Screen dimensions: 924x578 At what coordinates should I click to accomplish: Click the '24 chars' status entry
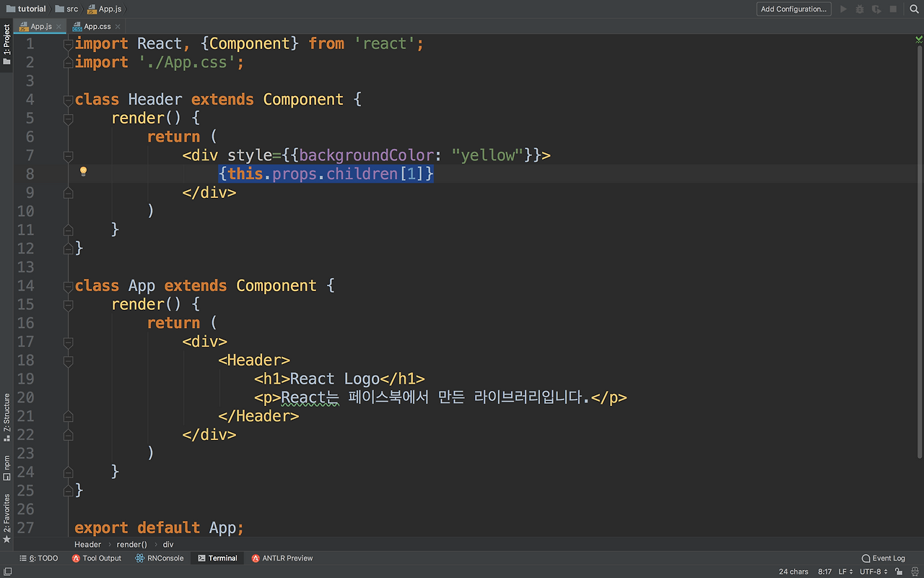click(x=793, y=571)
